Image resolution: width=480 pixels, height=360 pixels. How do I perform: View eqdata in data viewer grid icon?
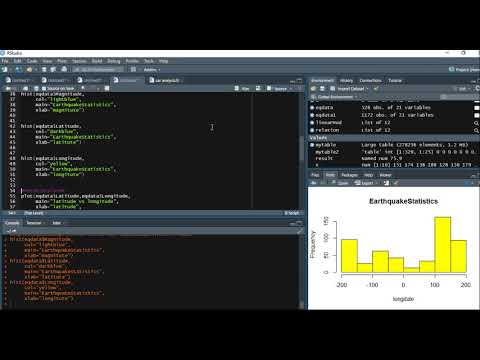coord(477,108)
